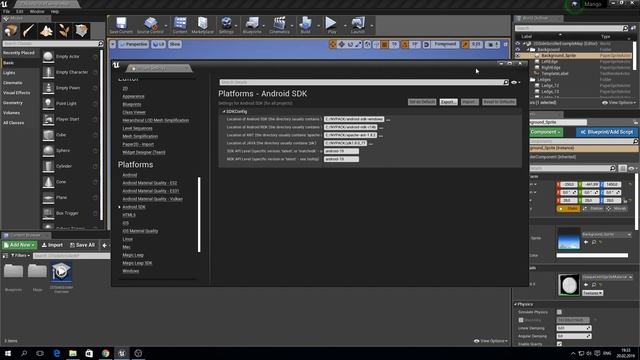Click the Box Trigger icon

coord(48,213)
